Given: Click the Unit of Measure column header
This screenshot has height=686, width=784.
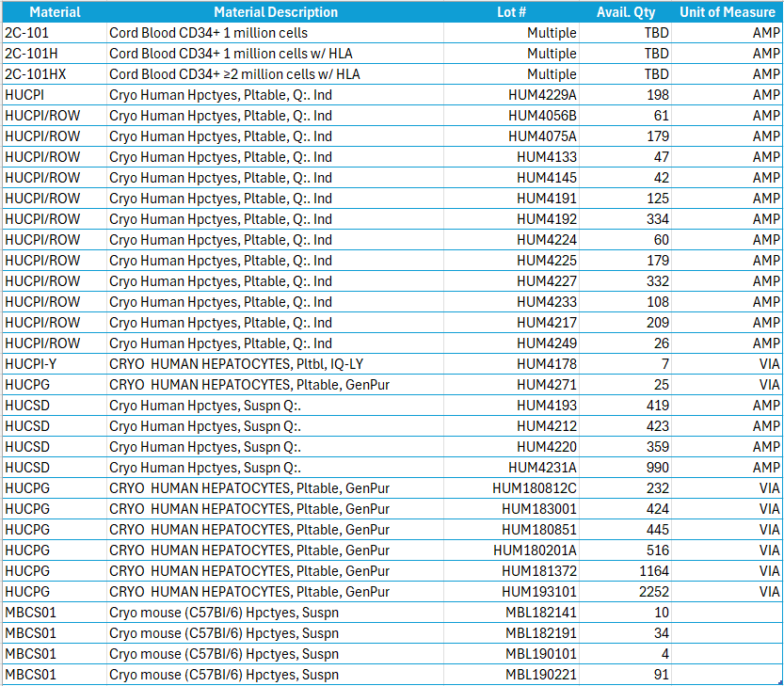Looking at the screenshot, I should click(727, 12).
